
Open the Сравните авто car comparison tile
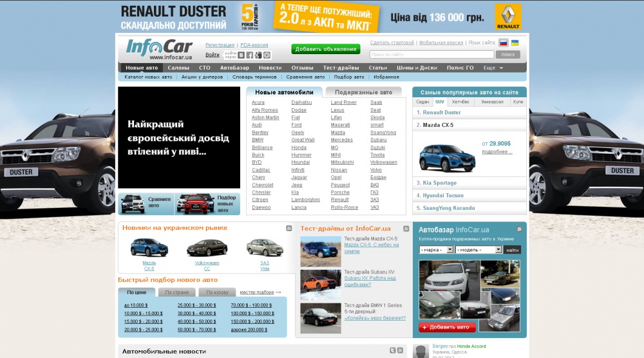pos(146,203)
